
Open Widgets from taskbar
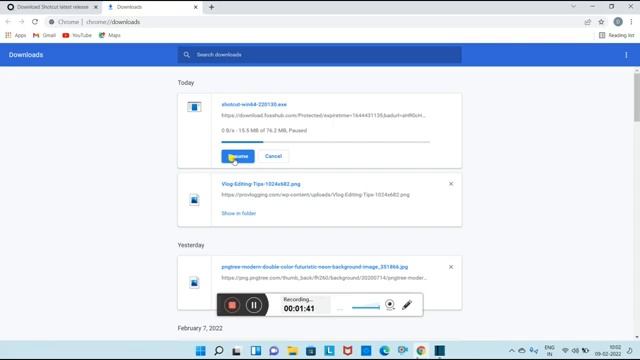tap(256, 351)
